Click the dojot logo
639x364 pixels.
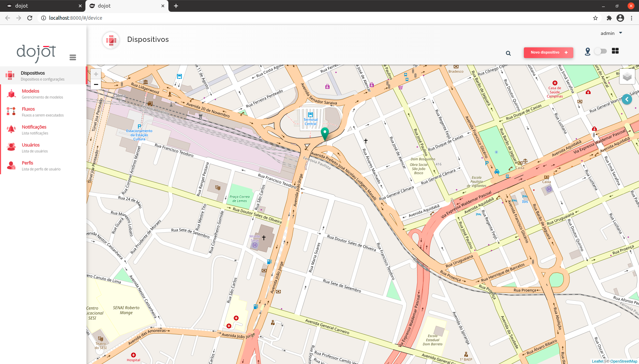(x=36, y=53)
